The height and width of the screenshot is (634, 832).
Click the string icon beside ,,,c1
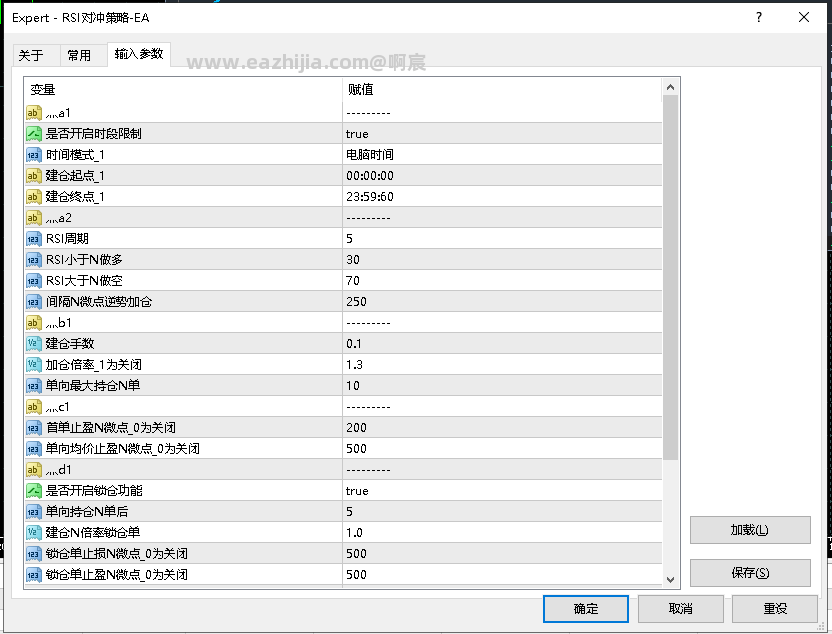coord(33,407)
